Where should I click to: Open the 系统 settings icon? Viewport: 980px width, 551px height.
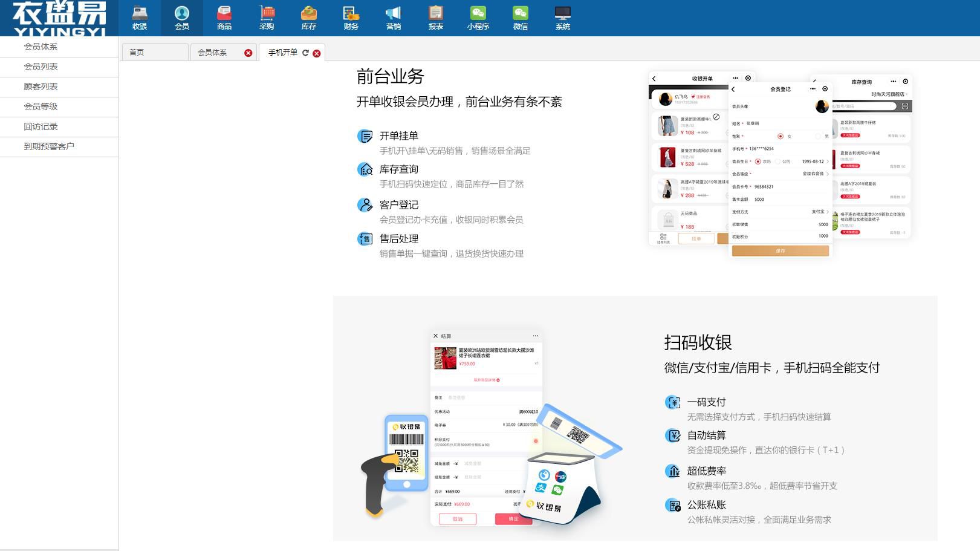coord(563,17)
